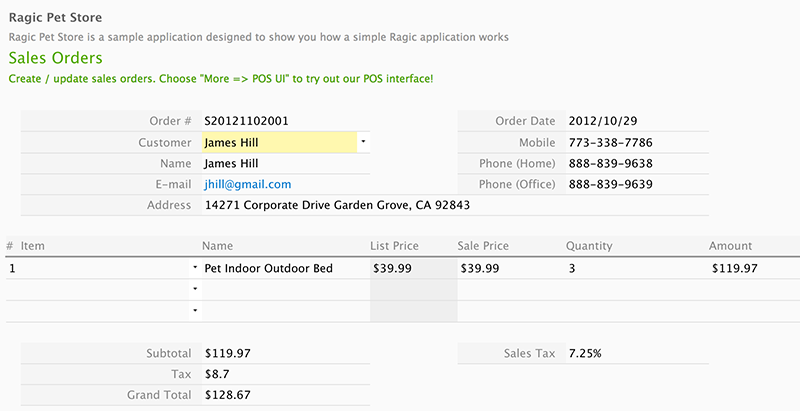Screen dimensions: 800x411
Task: Expand the Item dropdown in row 1
Action: pos(194,268)
